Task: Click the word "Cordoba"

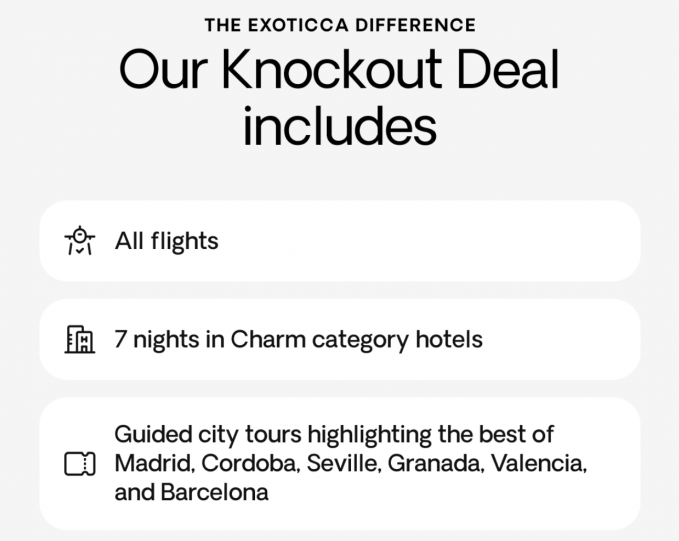Action: (249, 464)
